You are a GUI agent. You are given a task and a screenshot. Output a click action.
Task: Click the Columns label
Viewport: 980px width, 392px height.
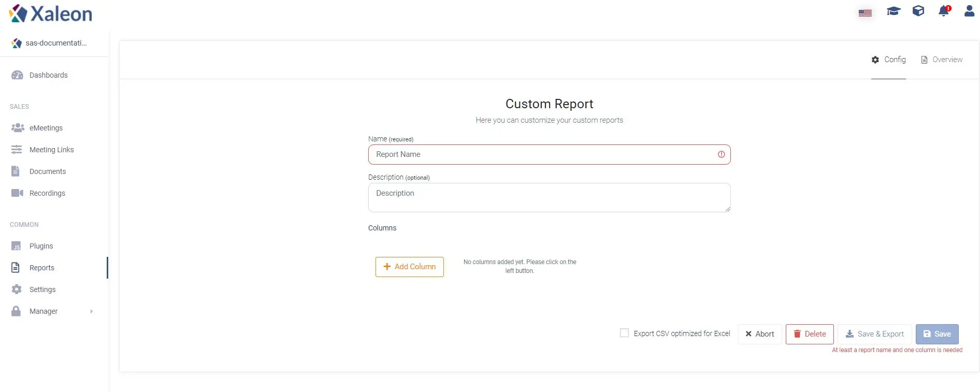coord(382,228)
